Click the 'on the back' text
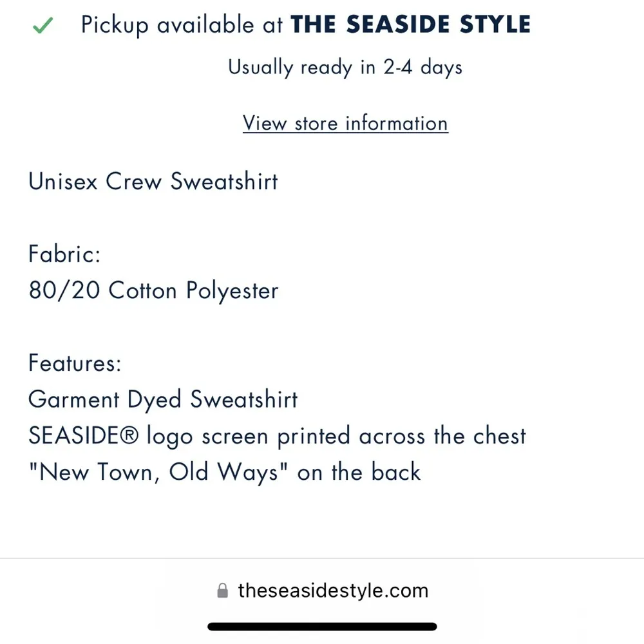The height and width of the screenshot is (644, 644). 359,473
